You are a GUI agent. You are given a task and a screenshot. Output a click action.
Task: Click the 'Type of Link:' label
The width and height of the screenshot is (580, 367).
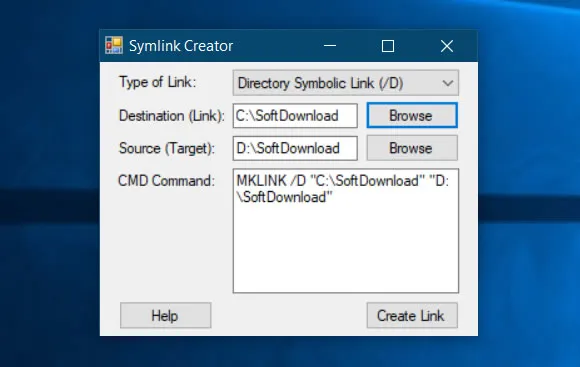point(157,82)
